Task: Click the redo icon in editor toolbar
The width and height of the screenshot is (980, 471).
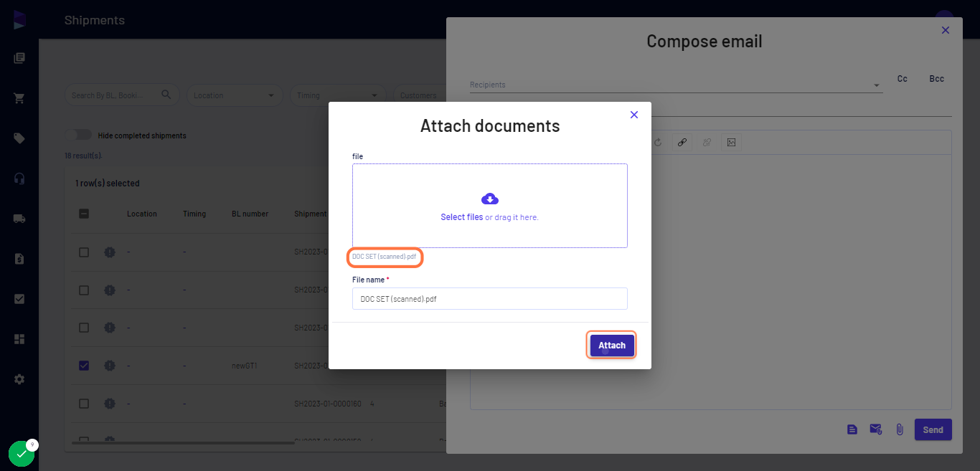Action: click(657, 143)
